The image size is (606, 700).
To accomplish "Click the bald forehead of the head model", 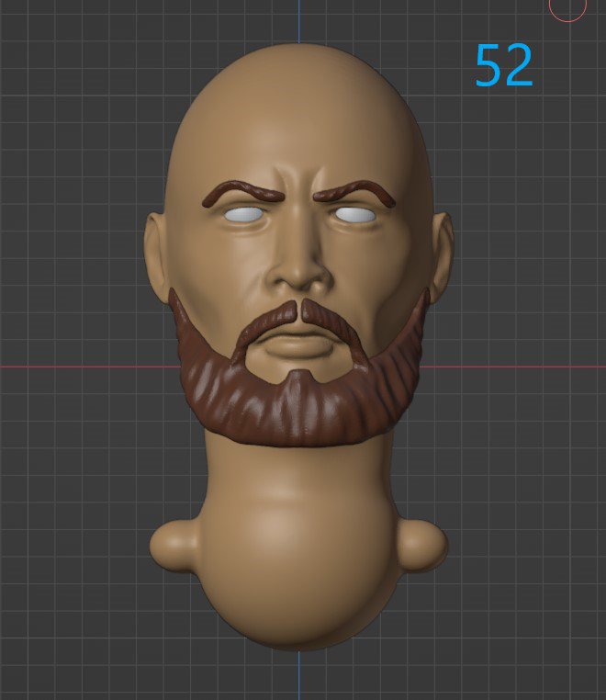I will (x=298, y=116).
